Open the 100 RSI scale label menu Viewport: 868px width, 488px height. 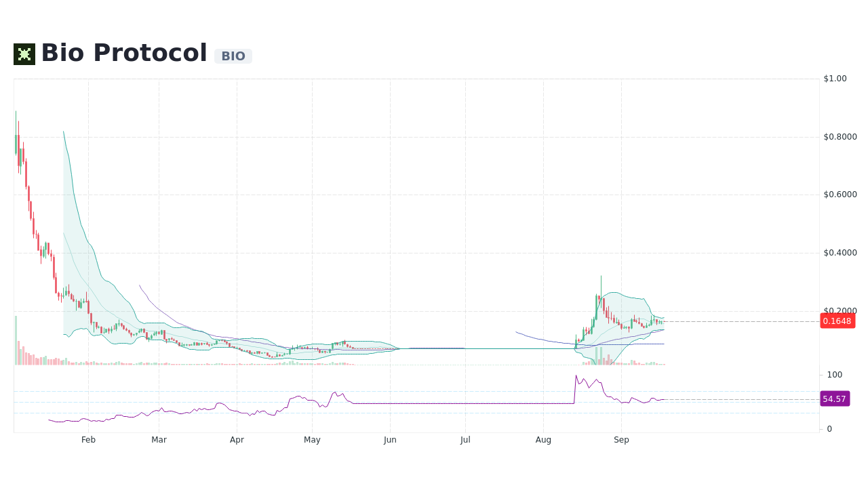[x=834, y=375]
